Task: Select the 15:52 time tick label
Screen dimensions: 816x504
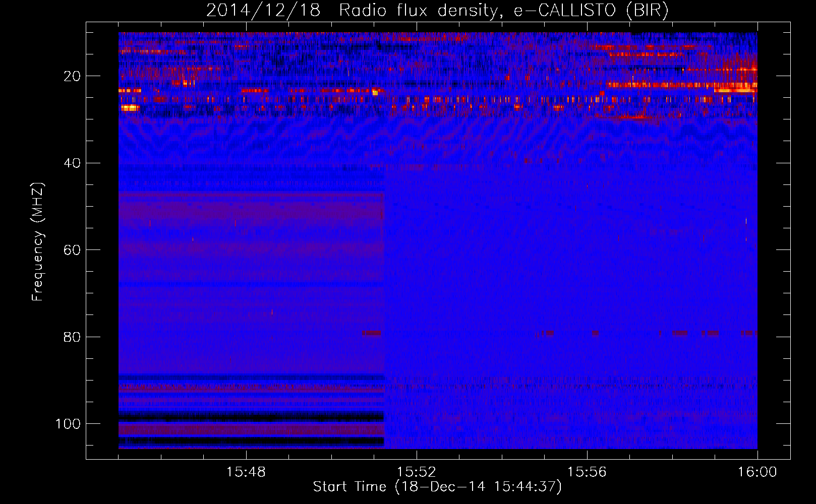Action: click(x=416, y=472)
